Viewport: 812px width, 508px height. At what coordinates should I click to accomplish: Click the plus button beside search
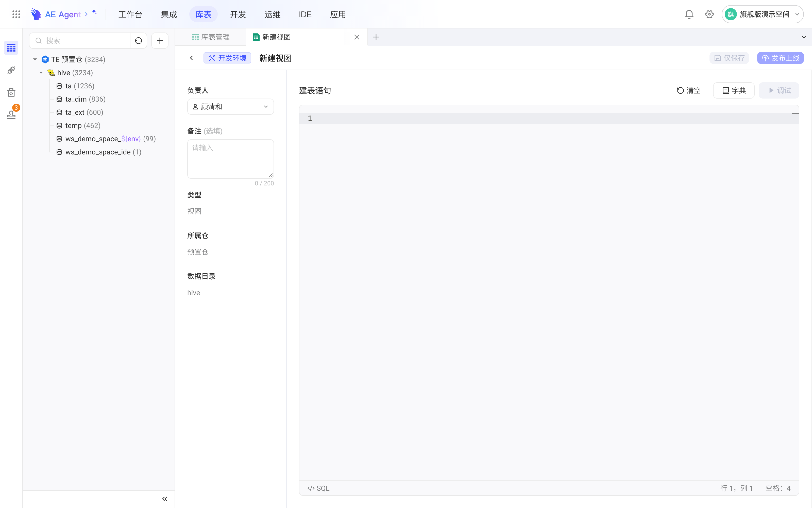[x=160, y=41]
